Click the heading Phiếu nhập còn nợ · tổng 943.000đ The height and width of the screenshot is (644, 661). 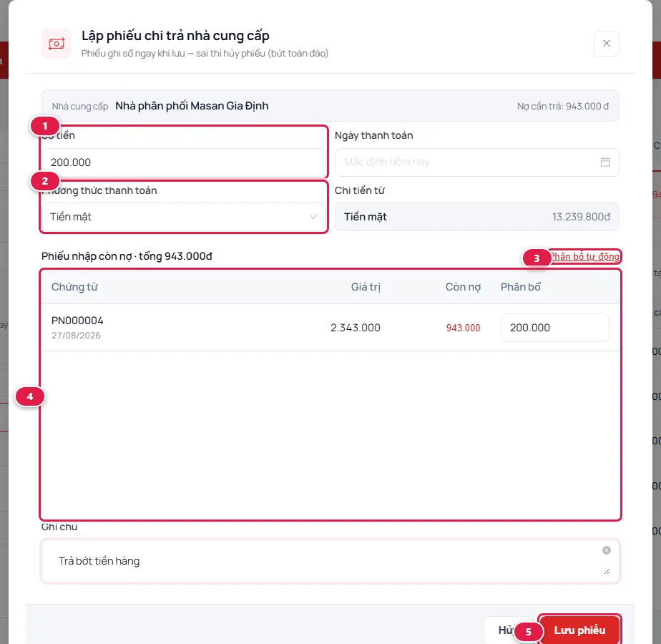127,256
